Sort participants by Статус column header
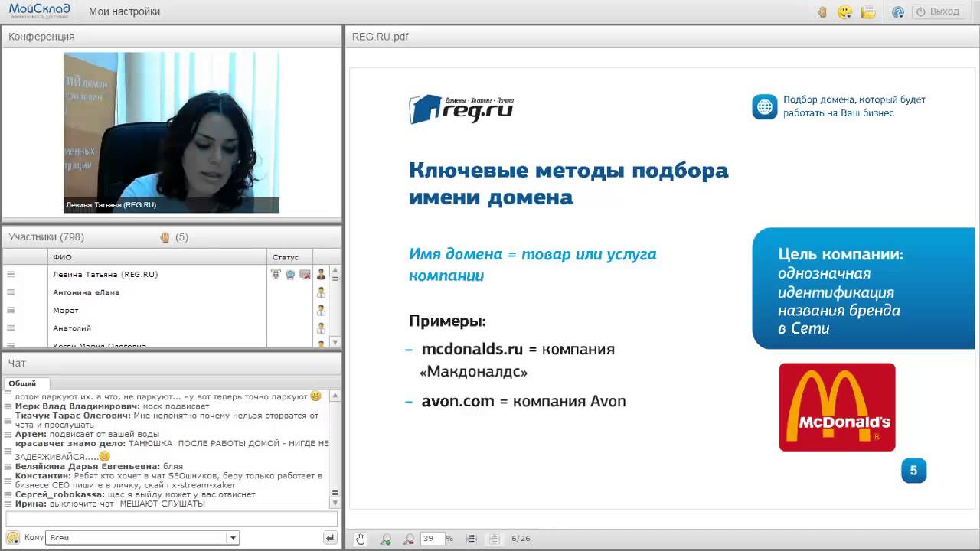 pos(289,256)
